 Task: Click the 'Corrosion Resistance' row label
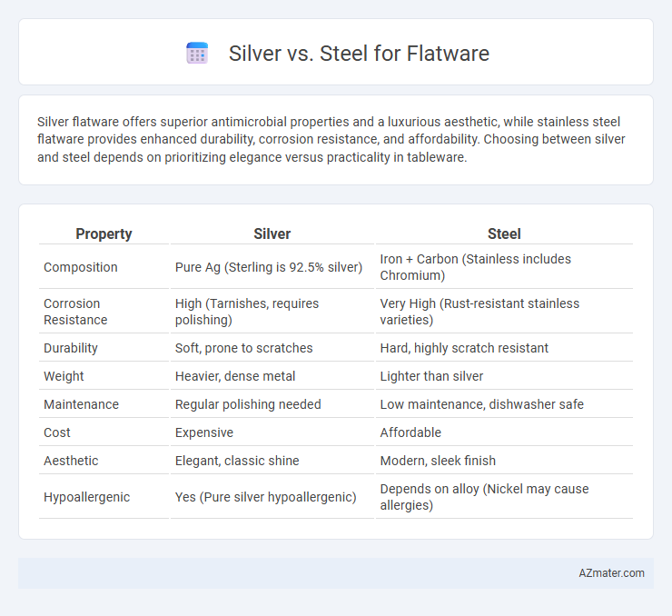[75, 312]
